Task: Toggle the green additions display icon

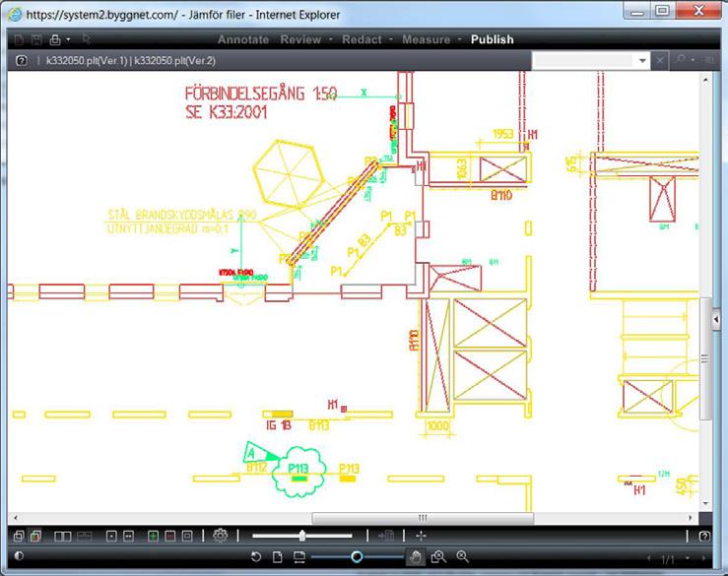Action: (153, 537)
